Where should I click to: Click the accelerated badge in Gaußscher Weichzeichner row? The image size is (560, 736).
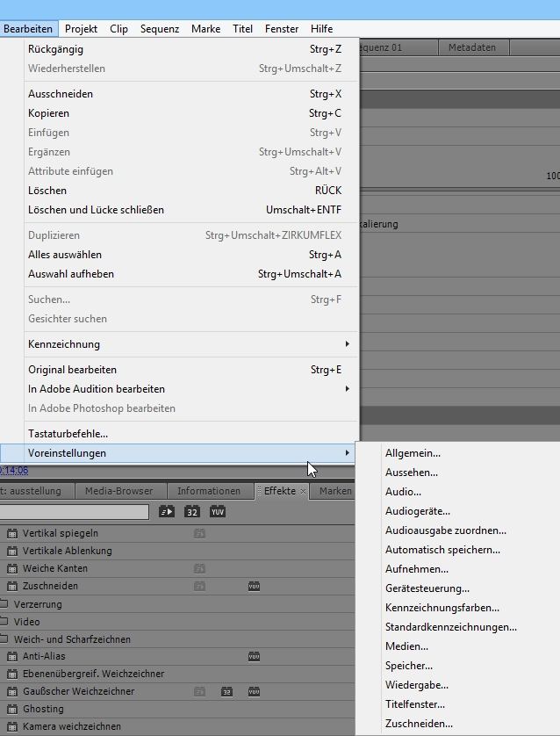point(199,691)
